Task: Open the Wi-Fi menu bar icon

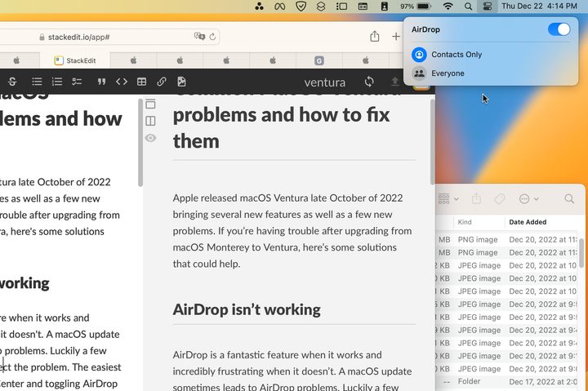Action: tap(448, 7)
